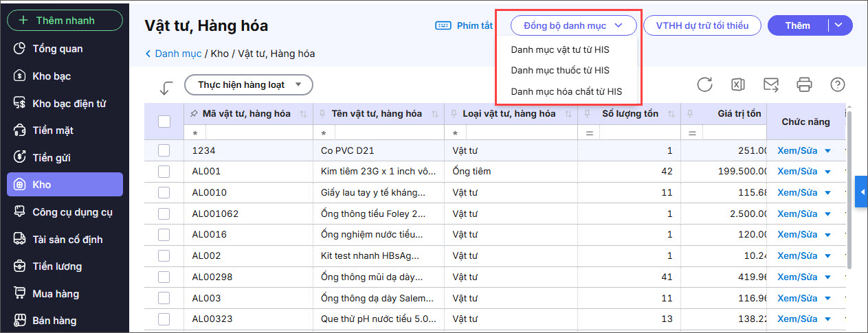Click the refresh icon above the table
The width and height of the screenshot is (868, 333).
pos(704,84)
